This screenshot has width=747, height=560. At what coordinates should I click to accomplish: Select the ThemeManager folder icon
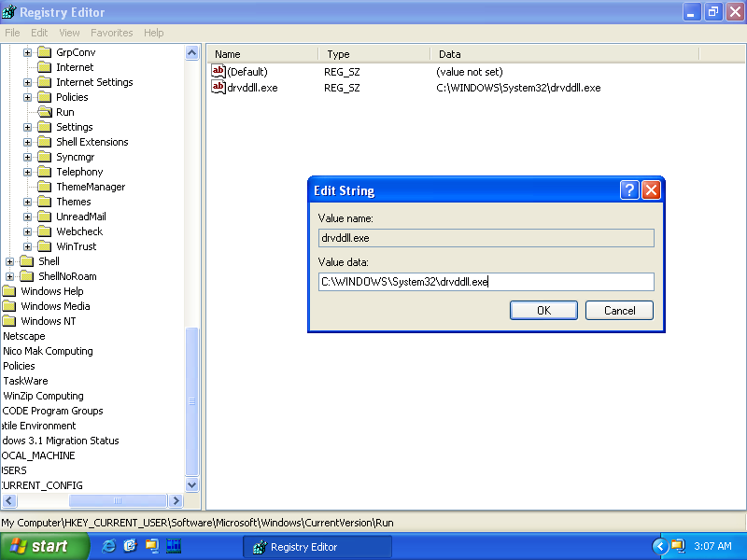coord(44,186)
